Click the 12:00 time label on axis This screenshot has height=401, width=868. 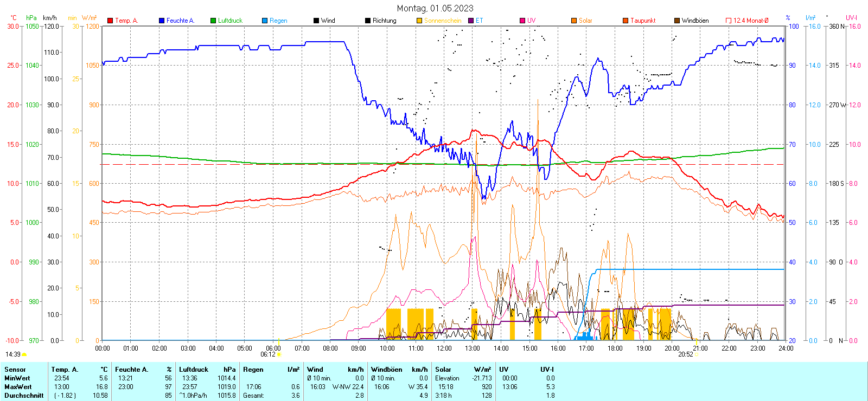pos(444,348)
